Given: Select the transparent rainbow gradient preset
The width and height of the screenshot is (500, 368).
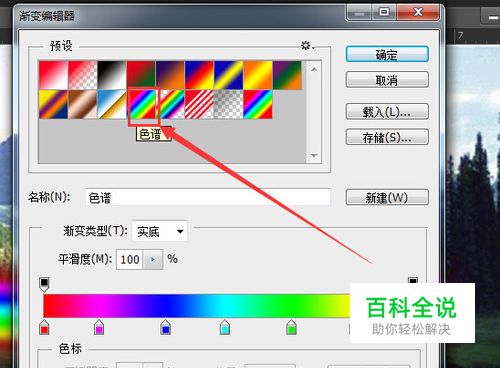Looking at the screenshot, I should (x=172, y=104).
